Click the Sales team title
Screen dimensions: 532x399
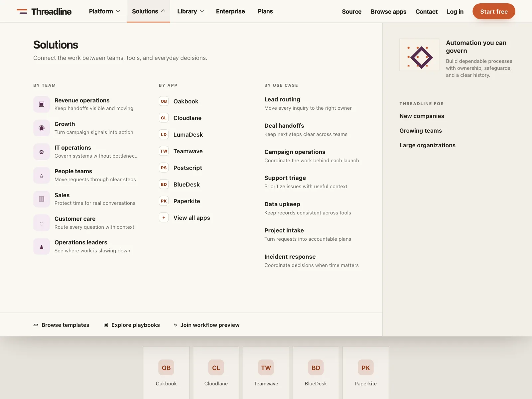[62, 195]
